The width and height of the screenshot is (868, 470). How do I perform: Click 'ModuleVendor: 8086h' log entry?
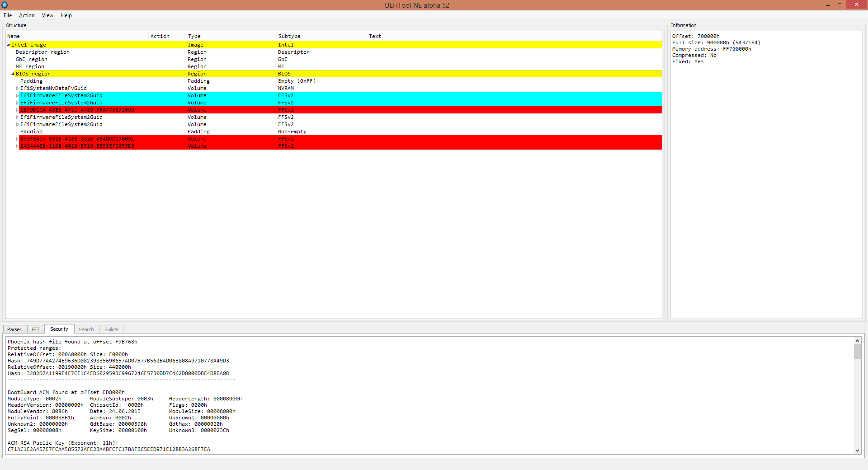tap(38, 411)
